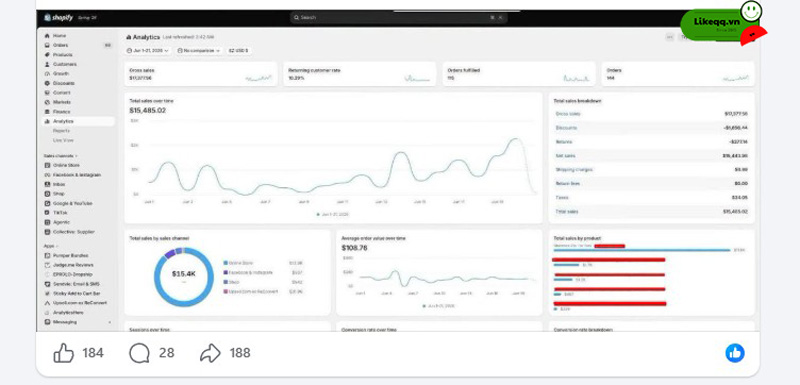Open the Inbox channel
800x385 pixels.
[59, 184]
